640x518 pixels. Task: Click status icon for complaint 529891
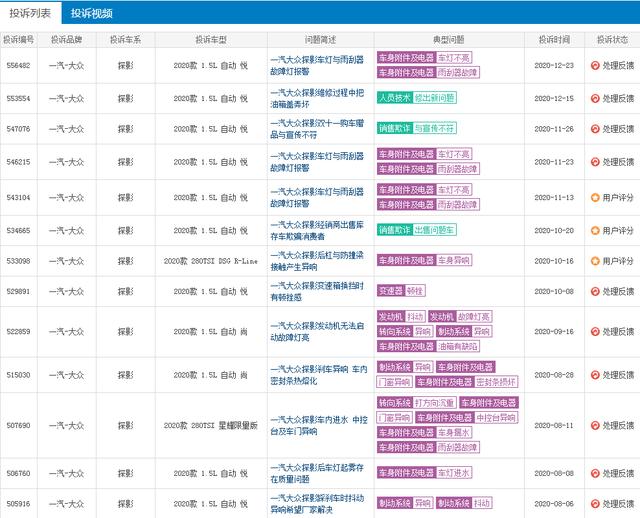pos(595,291)
